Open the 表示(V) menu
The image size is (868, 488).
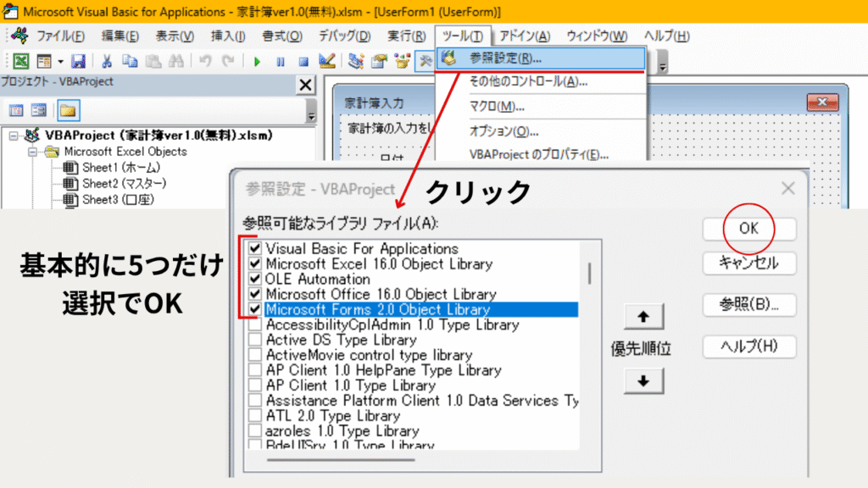pyautogui.click(x=175, y=36)
